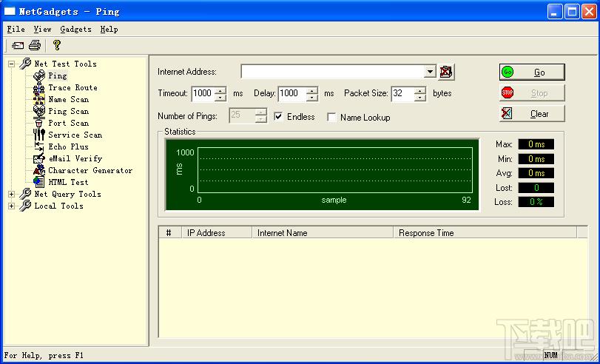Click the Net Query Tools label
600x364 pixels.
[x=68, y=194]
